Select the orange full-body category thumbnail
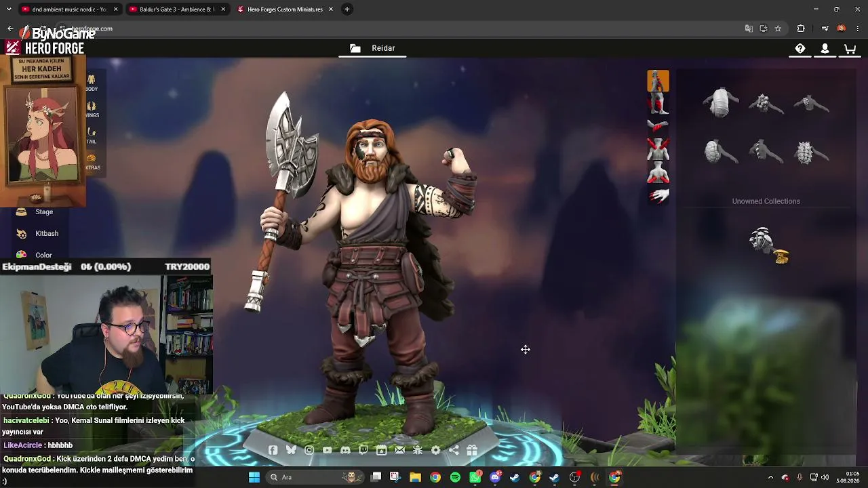The height and width of the screenshot is (488, 868). pyautogui.click(x=658, y=81)
